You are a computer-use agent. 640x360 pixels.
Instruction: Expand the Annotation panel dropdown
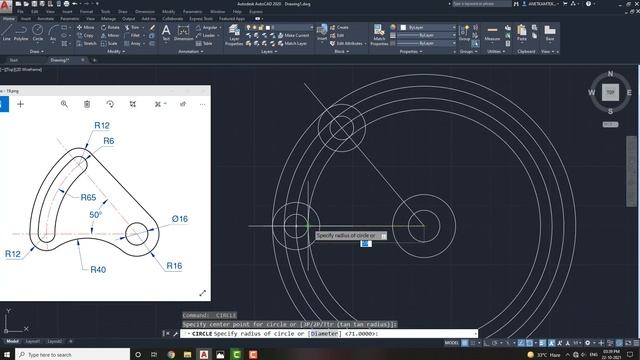(191, 51)
